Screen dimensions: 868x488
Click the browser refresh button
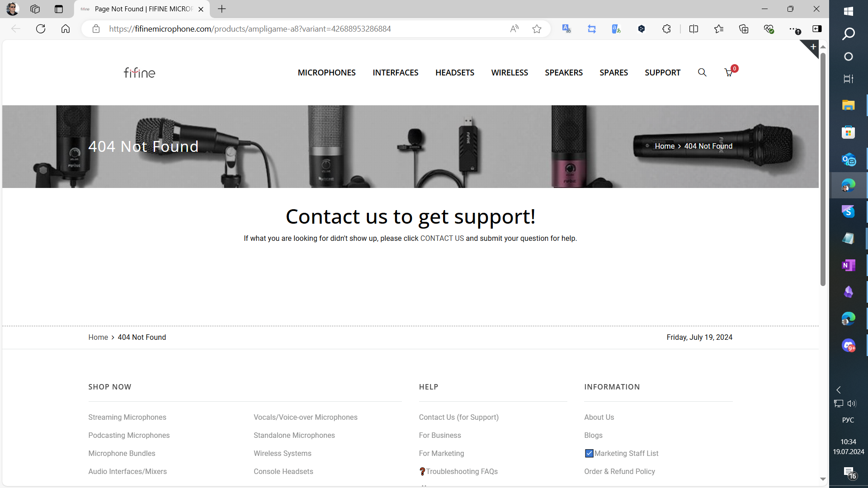click(41, 29)
